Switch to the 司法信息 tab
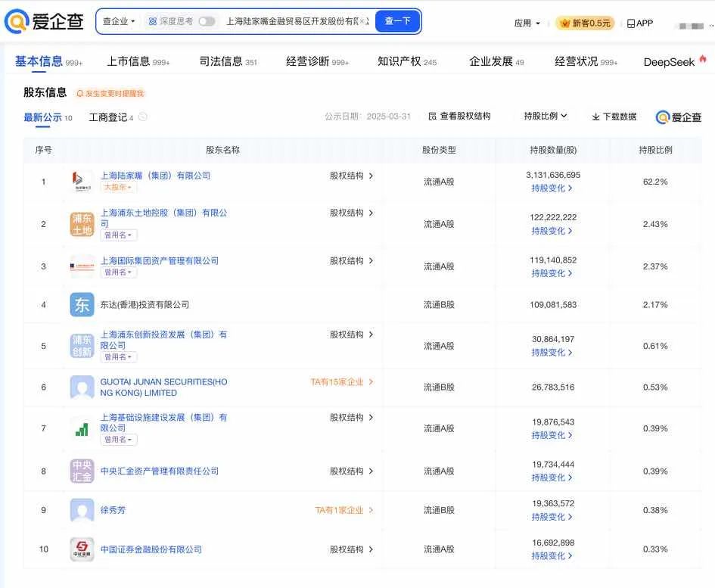Image resolution: width=715 pixels, height=588 pixels. click(x=228, y=61)
